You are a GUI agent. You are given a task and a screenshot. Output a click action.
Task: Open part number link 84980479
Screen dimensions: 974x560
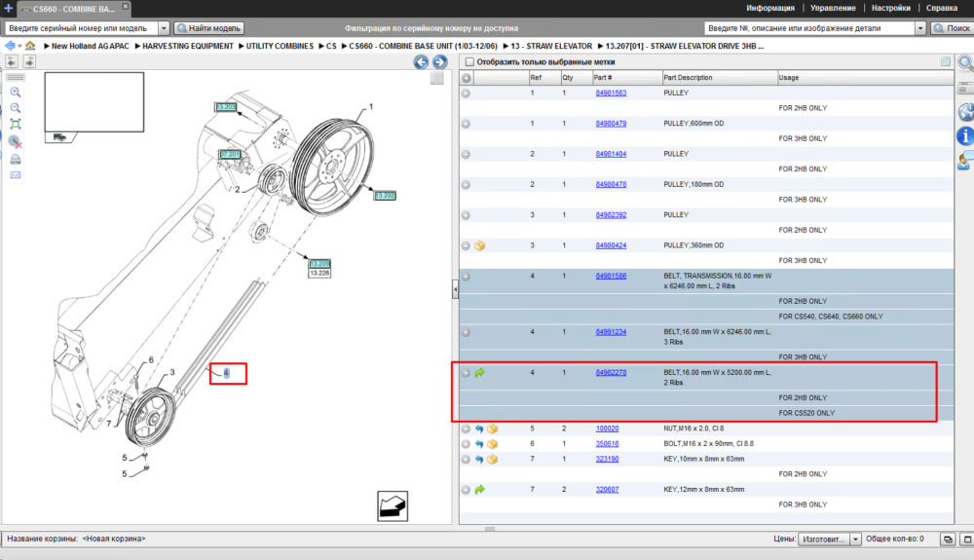611,124
